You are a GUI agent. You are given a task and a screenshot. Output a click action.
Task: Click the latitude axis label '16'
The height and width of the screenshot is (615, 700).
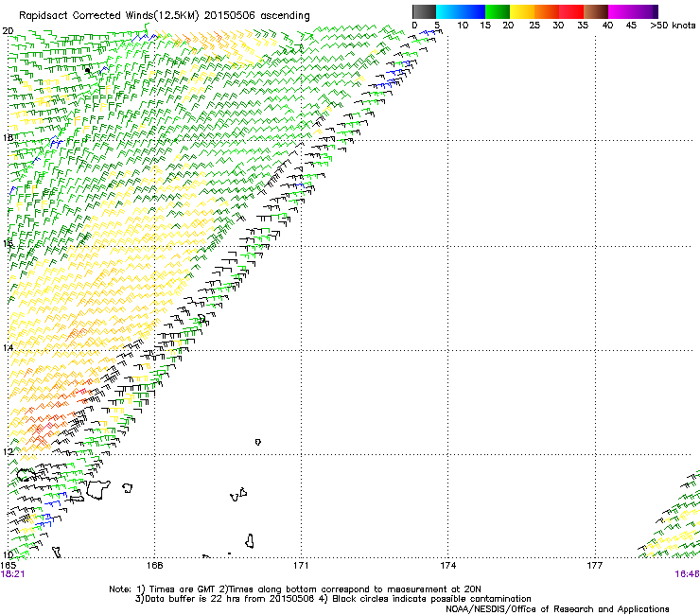point(8,243)
